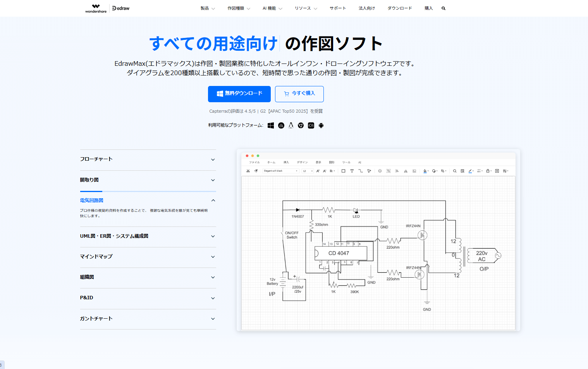The image size is (588, 369).
Task: Click the align-left objects icon in the preview toolbar
Action: [397, 171]
